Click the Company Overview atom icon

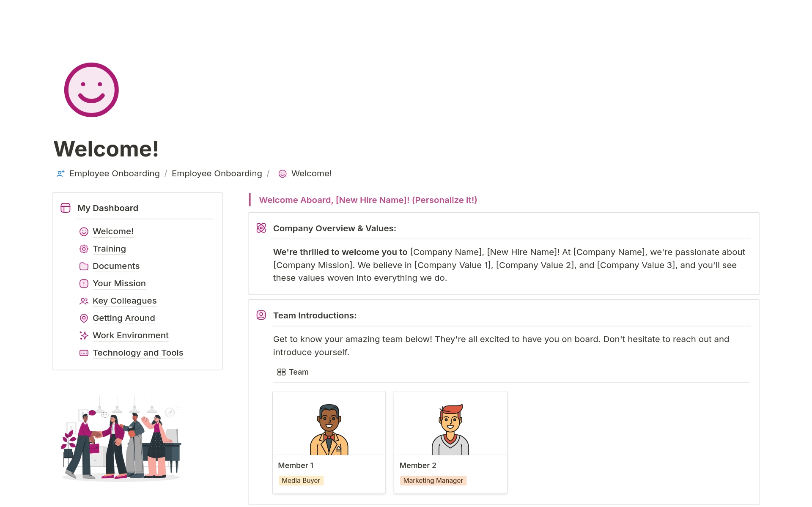[261, 228]
